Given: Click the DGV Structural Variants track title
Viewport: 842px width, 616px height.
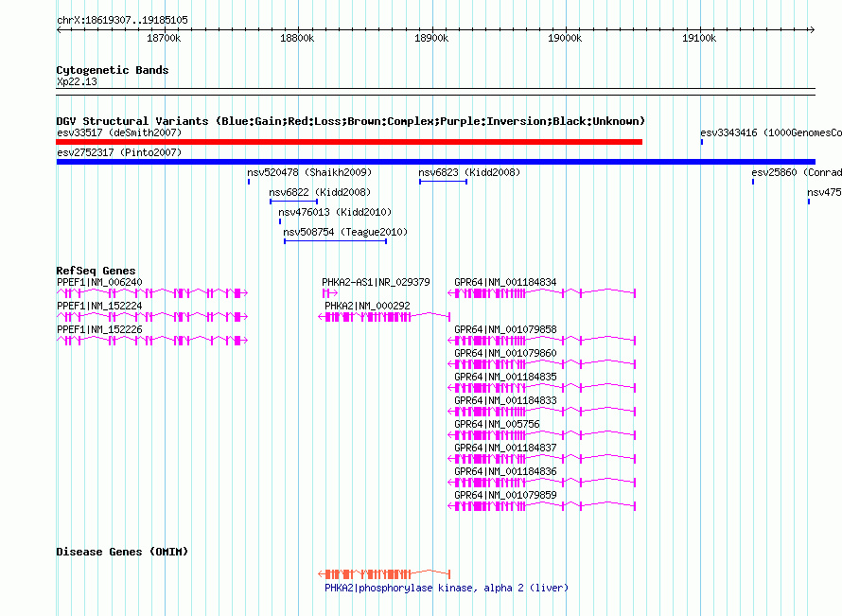Looking at the screenshot, I should pos(350,121).
